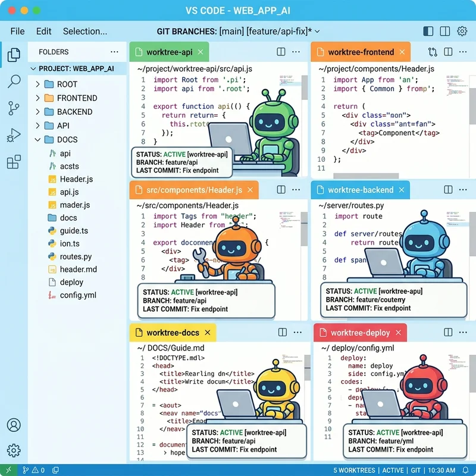Screen dimensions: 476x476
Task: Click vertical scrollbar in worktree-api editor
Action: 305,87
